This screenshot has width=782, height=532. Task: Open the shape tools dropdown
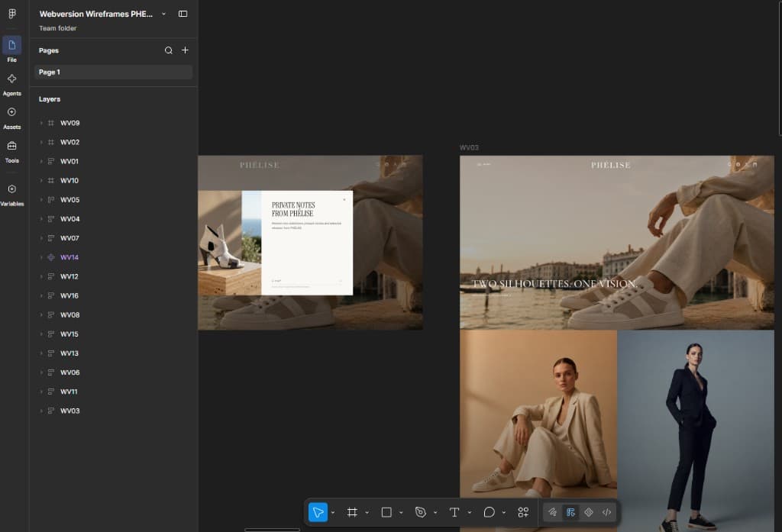click(x=401, y=513)
